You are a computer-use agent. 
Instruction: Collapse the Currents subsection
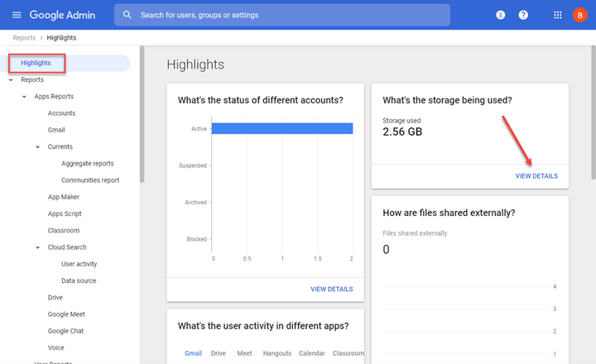point(38,147)
